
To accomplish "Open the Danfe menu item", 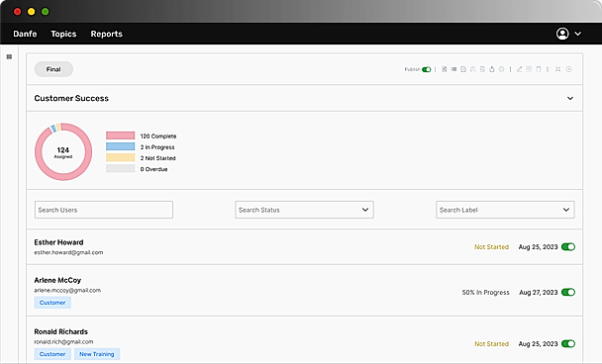I will (x=25, y=34).
